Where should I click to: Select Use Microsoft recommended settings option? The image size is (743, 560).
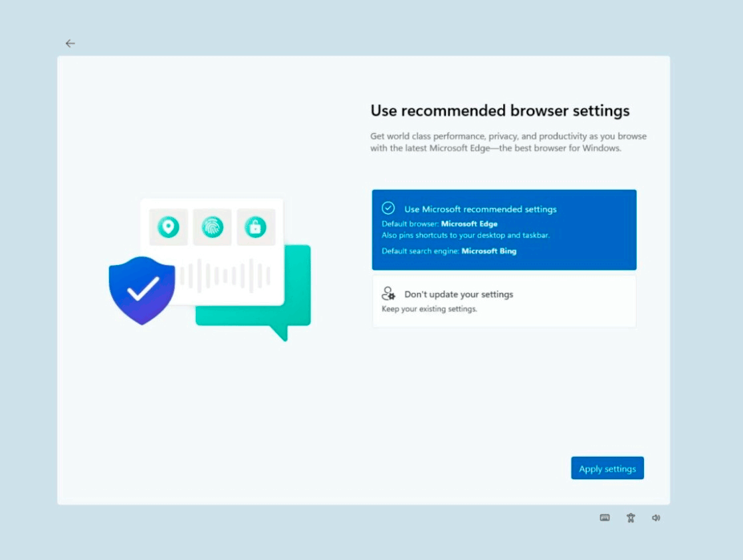[504, 230]
